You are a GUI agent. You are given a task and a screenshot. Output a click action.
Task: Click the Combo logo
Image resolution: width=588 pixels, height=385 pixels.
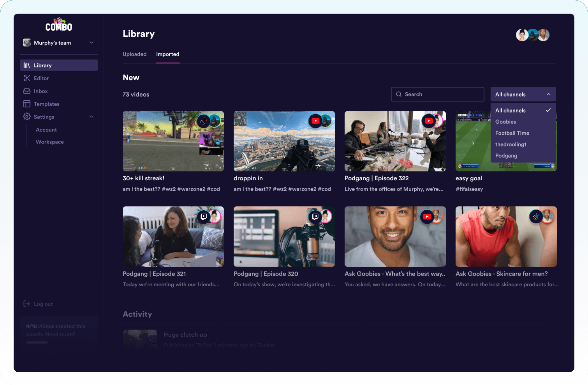pos(59,25)
